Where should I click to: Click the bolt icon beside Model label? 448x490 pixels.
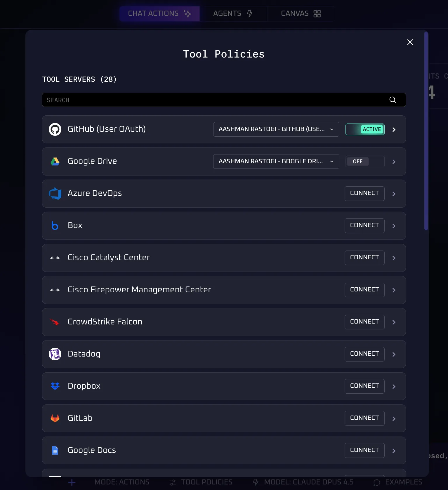(x=256, y=482)
